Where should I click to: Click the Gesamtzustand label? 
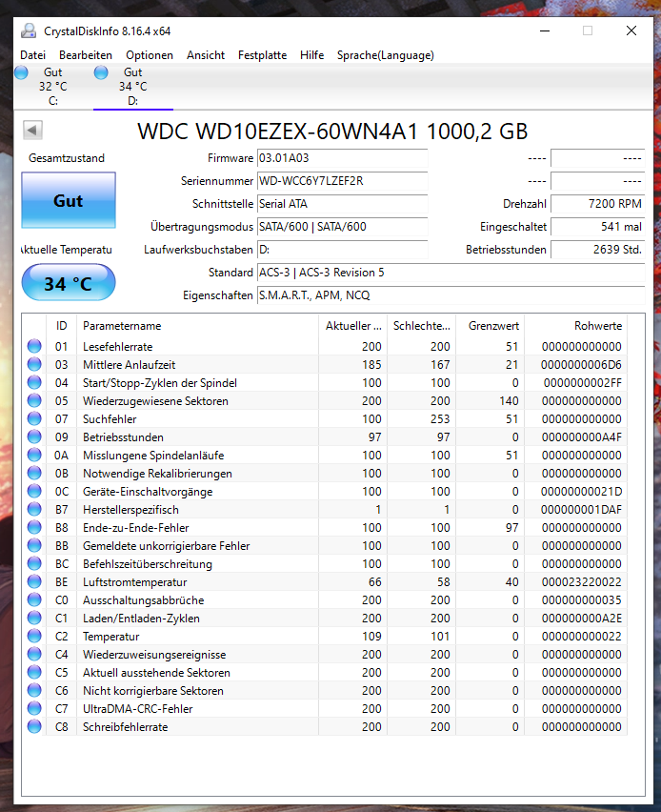[67, 158]
